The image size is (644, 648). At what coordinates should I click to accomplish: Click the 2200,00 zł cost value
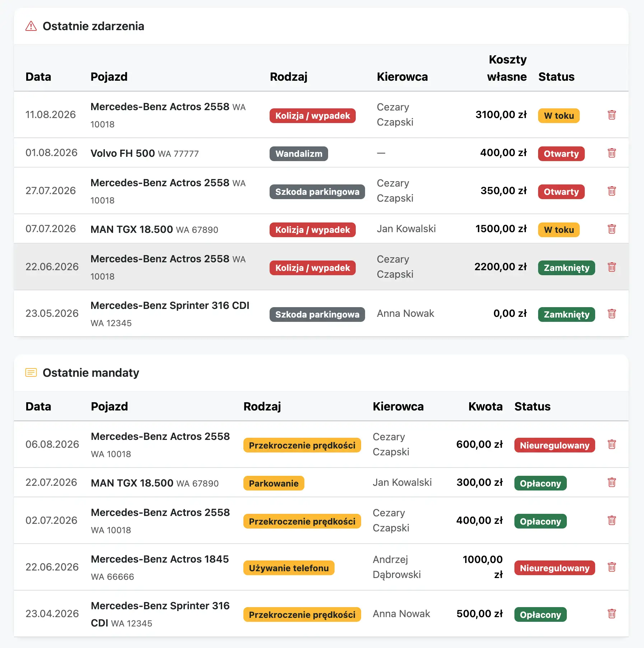(500, 267)
